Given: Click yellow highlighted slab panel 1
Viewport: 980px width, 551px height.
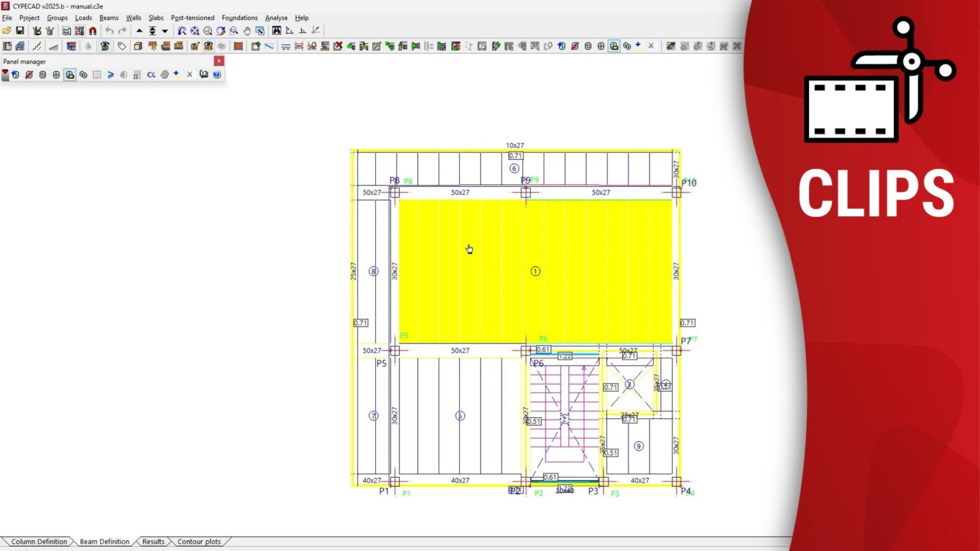Looking at the screenshot, I should click(535, 271).
